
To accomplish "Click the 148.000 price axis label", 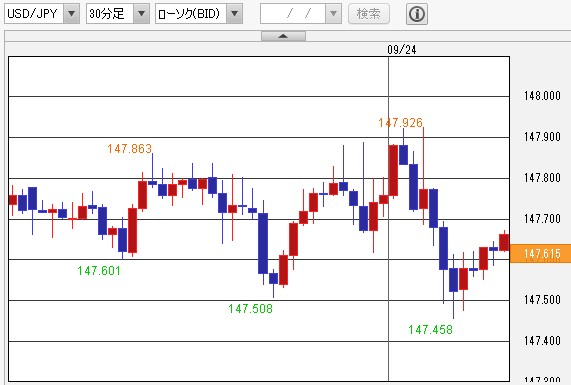I will (x=542, y=96).
